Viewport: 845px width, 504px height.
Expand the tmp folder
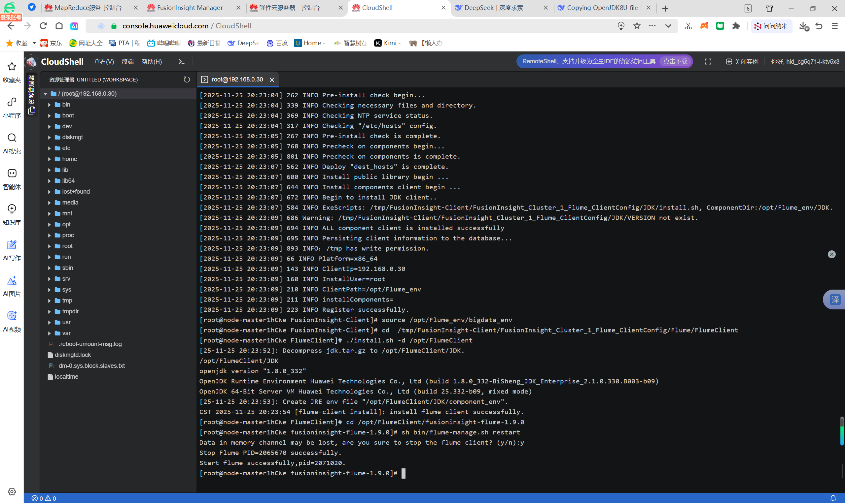click(x=67, y=300)
